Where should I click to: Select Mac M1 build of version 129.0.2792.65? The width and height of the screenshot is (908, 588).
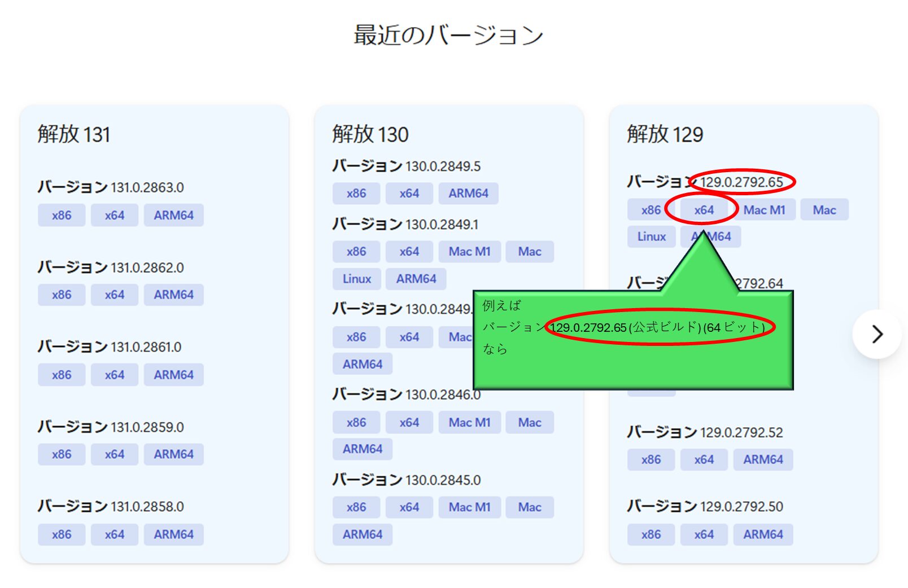765,209
